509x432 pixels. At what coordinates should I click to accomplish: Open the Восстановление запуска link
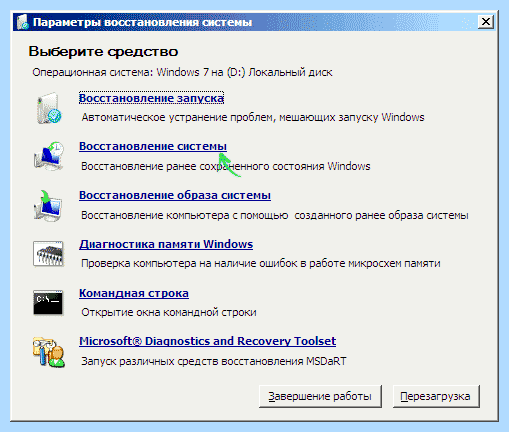coord(151,98)
